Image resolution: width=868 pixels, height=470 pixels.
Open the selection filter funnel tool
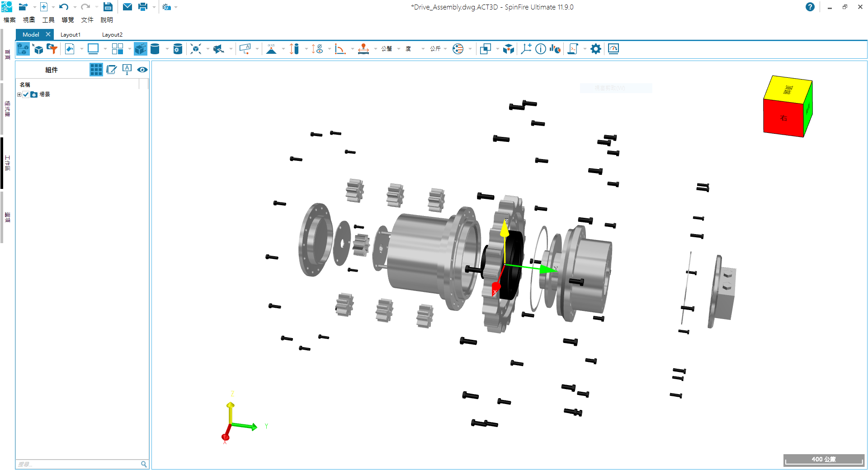pyautogui.click(x=52, y=49)
